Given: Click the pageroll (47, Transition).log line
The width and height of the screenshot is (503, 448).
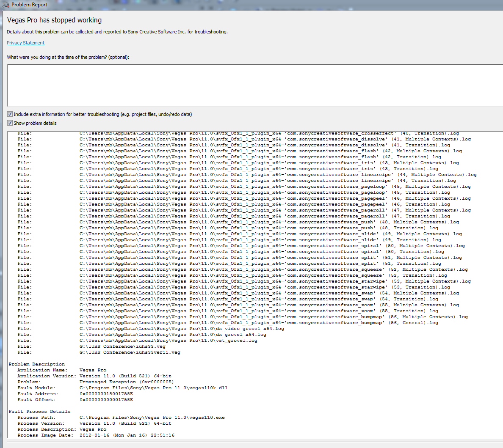Looking at the screenshot, I should 234,216.
